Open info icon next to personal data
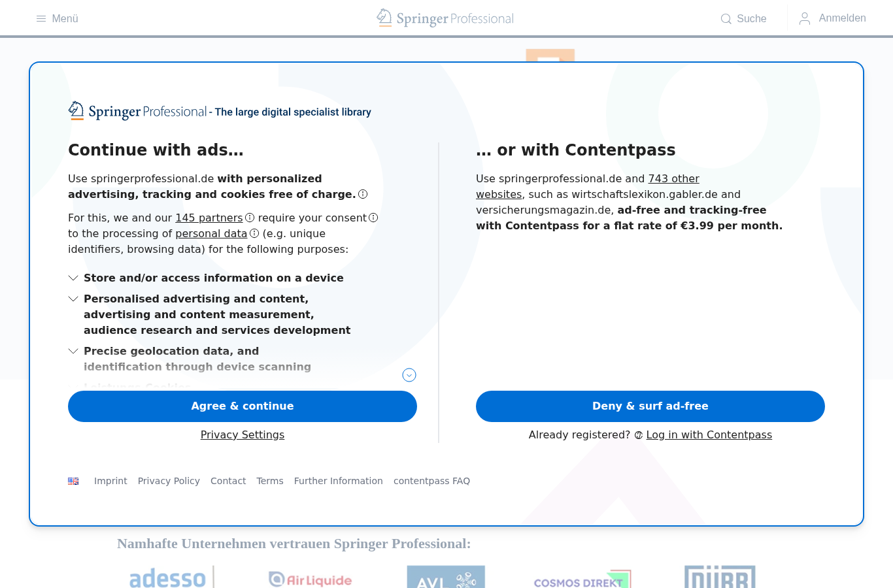This screenshot has width=893, height=588. (254, 233)
